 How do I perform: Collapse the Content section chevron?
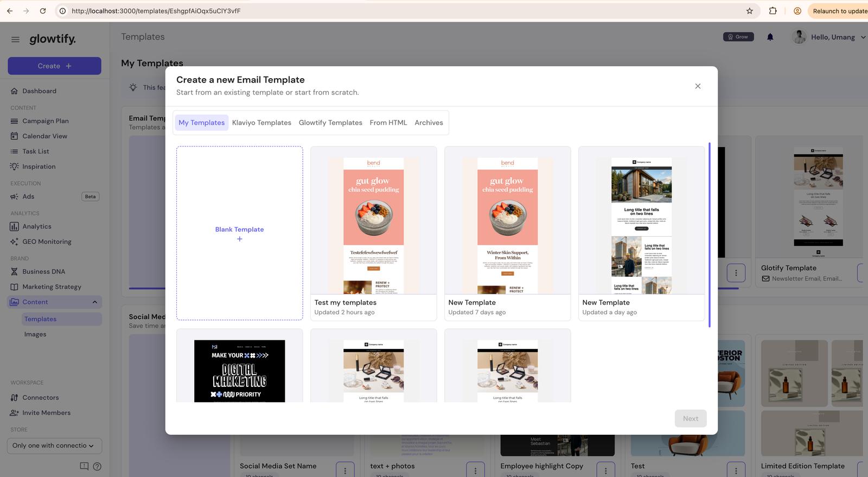95,302
